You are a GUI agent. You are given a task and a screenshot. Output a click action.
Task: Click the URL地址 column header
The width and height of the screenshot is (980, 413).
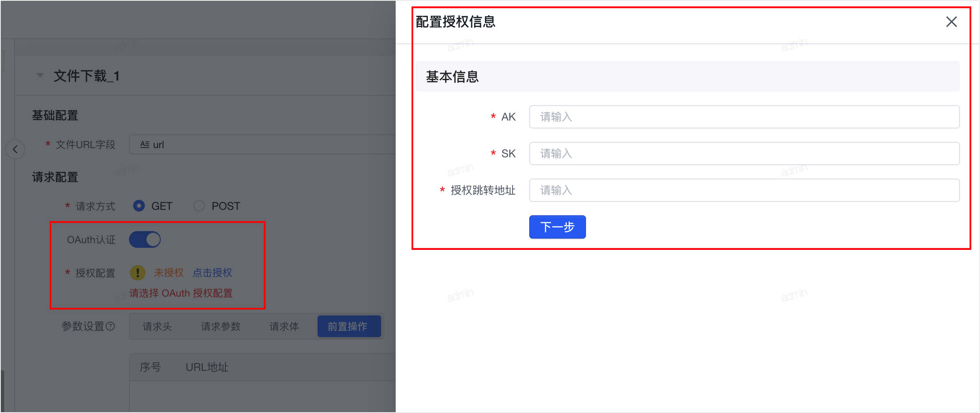tap(207, 367)
